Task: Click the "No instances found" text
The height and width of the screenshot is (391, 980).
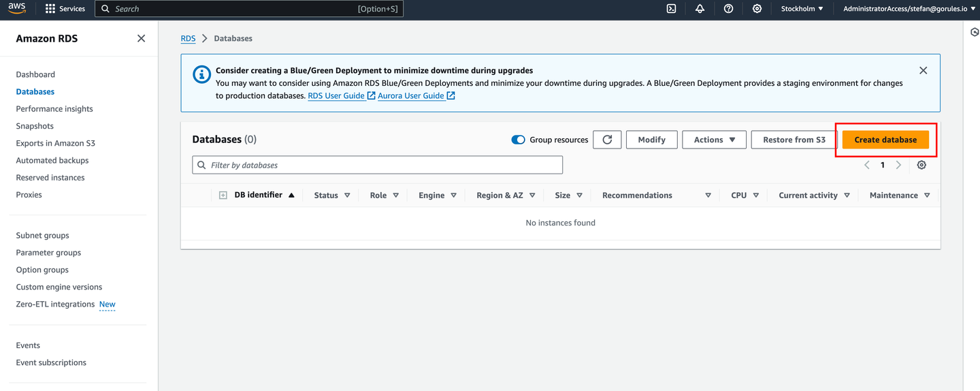Action: coord(560,223)
